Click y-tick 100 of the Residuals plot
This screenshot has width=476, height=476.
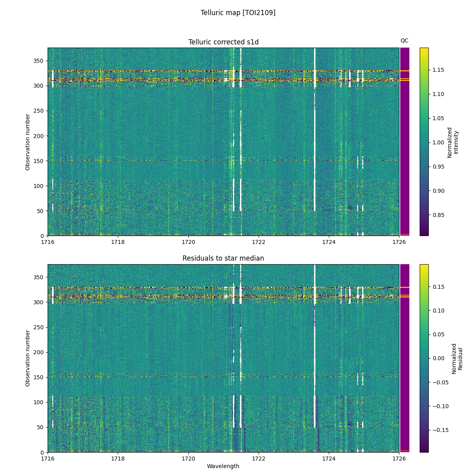[x=39, y=402]
